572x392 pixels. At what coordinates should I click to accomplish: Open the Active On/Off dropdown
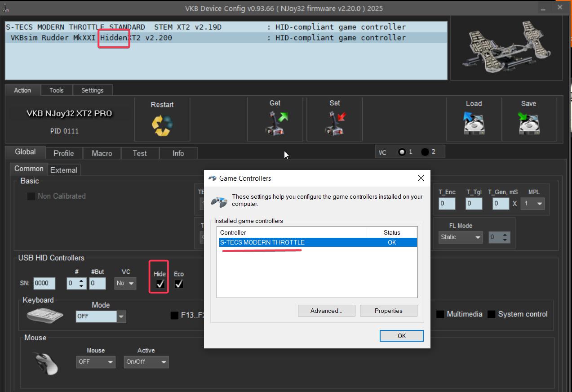click(146, 362)
